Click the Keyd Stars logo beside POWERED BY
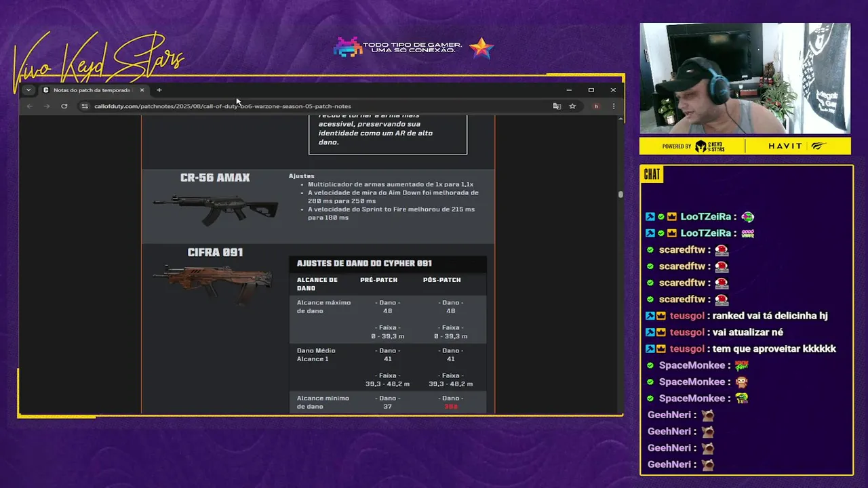 [x=709, y=146]
